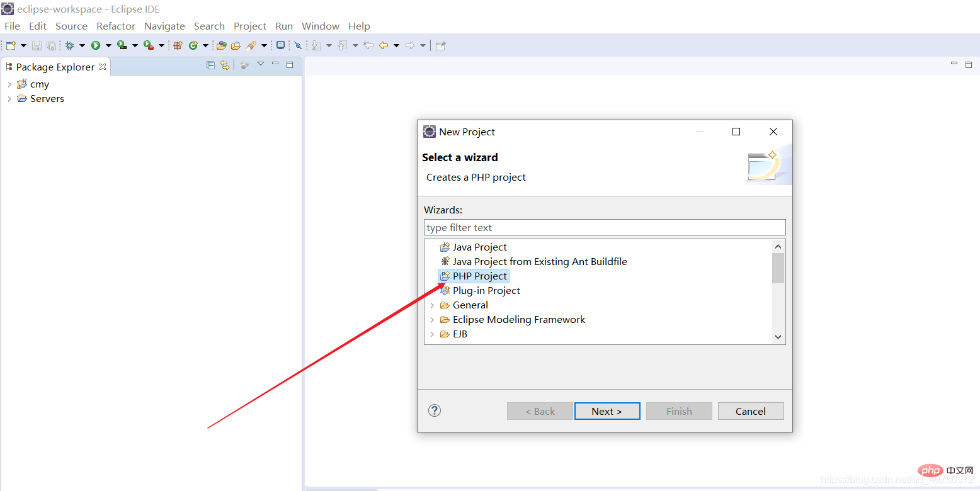The image size is (980, 491).
Task: Open the Refactor menu
Action: pos(116,26)
